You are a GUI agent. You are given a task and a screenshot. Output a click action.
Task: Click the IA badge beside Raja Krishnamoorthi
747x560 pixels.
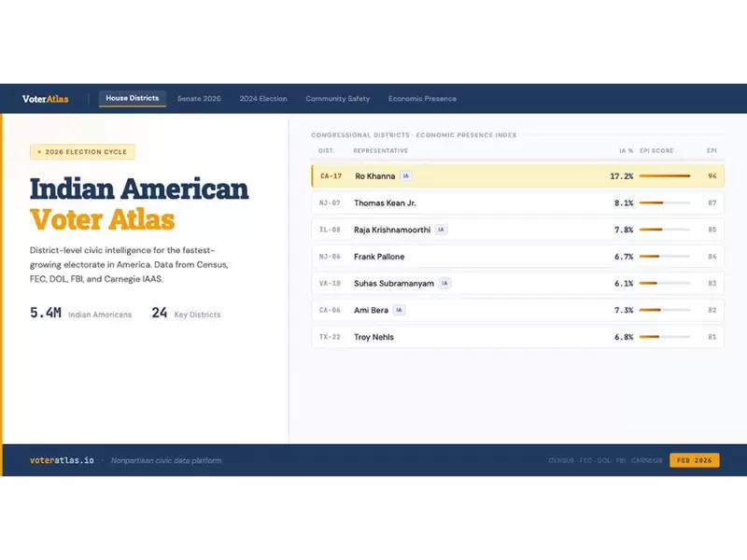(x=441, y=230)
